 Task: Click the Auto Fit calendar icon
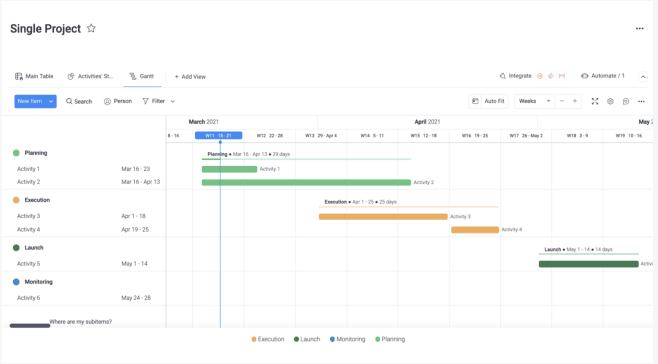click(x=475, y=101)
